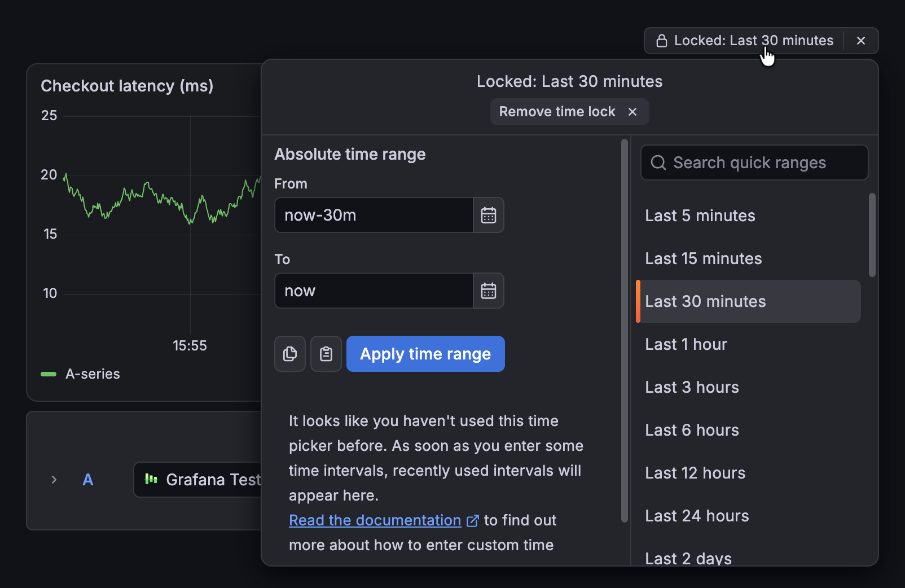
Task: Click the query name A
Action: click(88, 480)
